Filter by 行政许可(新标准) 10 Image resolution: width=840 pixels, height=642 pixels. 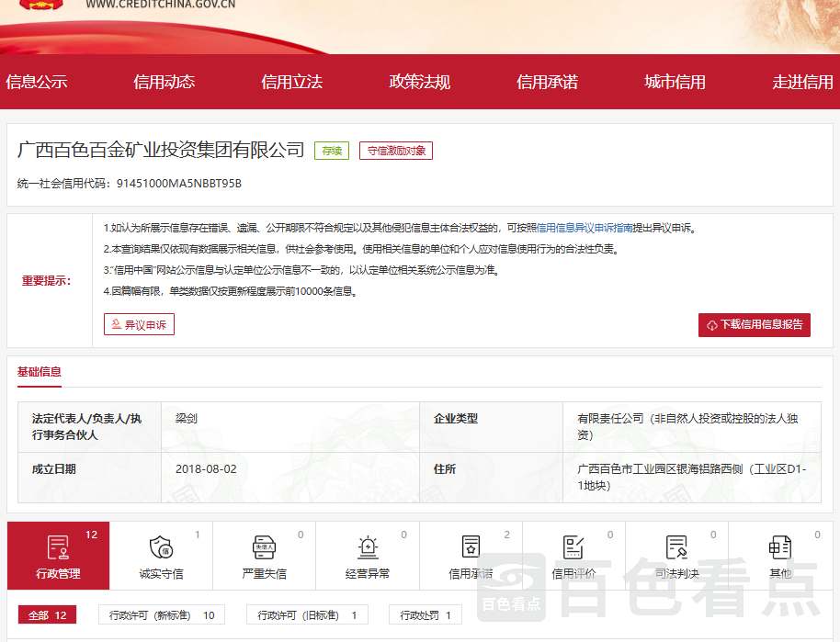pyautogui.click(x=161, y=615)
